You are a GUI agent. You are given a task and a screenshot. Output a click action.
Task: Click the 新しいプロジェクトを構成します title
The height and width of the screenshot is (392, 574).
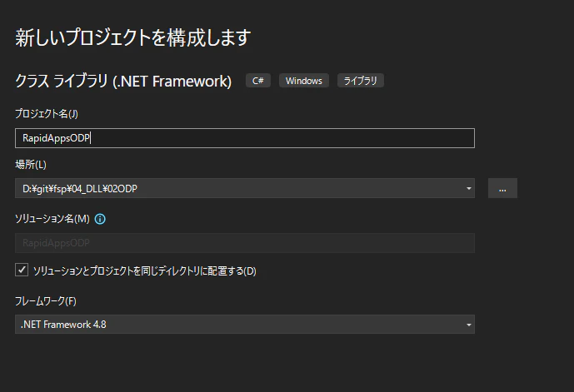coord(133,37)
